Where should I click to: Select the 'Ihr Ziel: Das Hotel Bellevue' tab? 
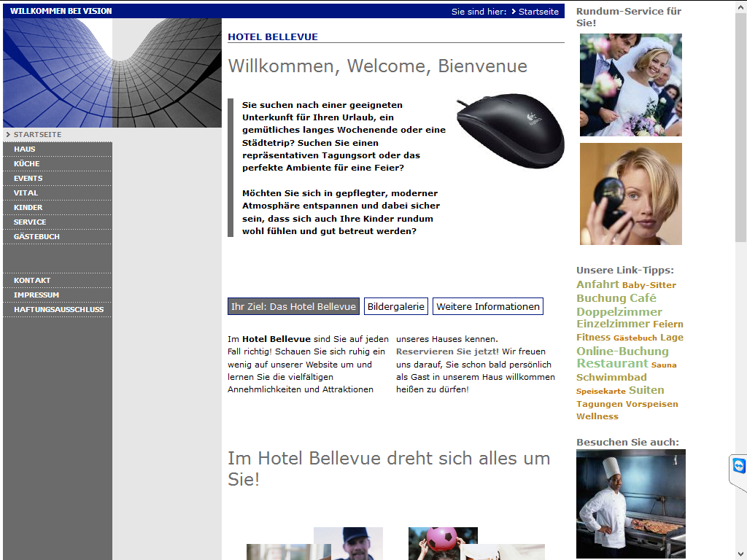tap(293, 307)
